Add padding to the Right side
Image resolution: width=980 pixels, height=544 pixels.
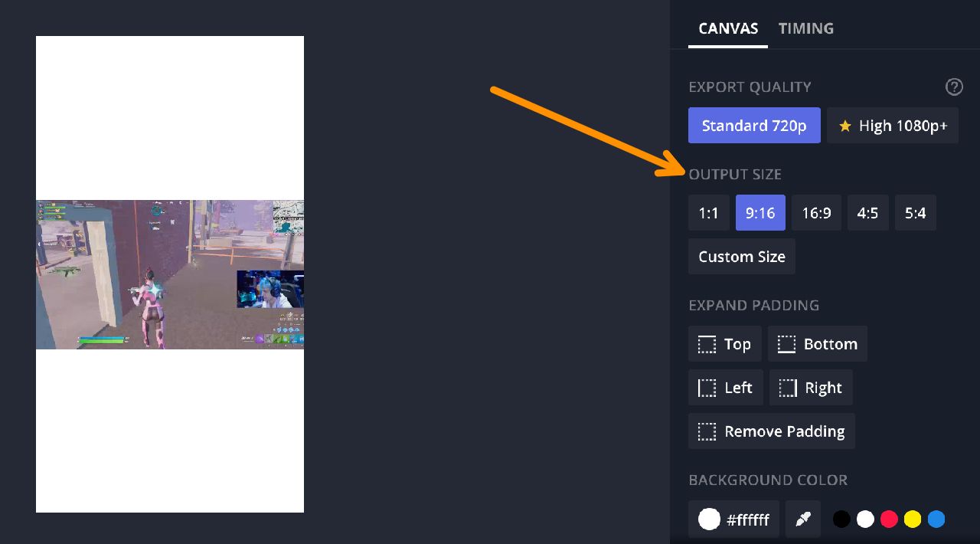click(810, 388)
